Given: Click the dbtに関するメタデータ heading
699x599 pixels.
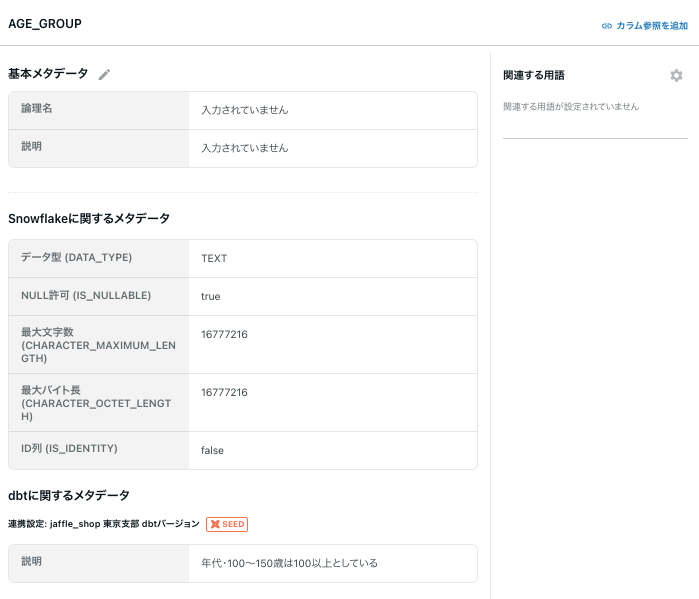Looking at the screenshot, I should (x=69, y=495).
